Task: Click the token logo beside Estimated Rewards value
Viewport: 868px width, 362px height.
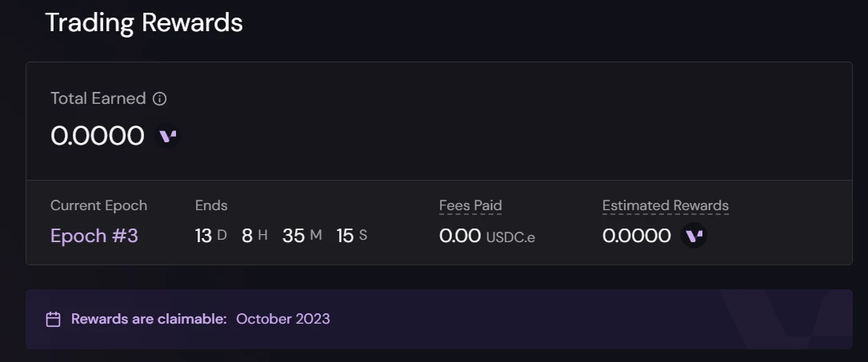Action: pyautogui.click(x=694, y=236)
